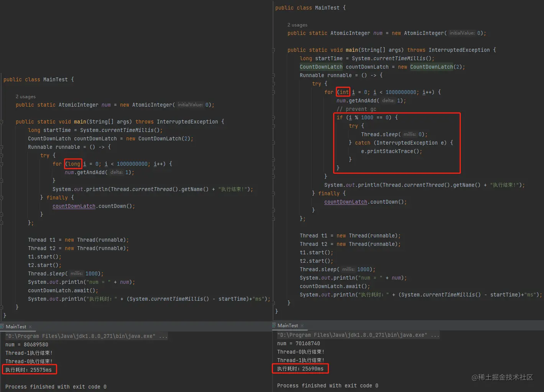Click 'num = 80689580' output line
This screenshot has width=544, height=392.
(x=27, y=344)
